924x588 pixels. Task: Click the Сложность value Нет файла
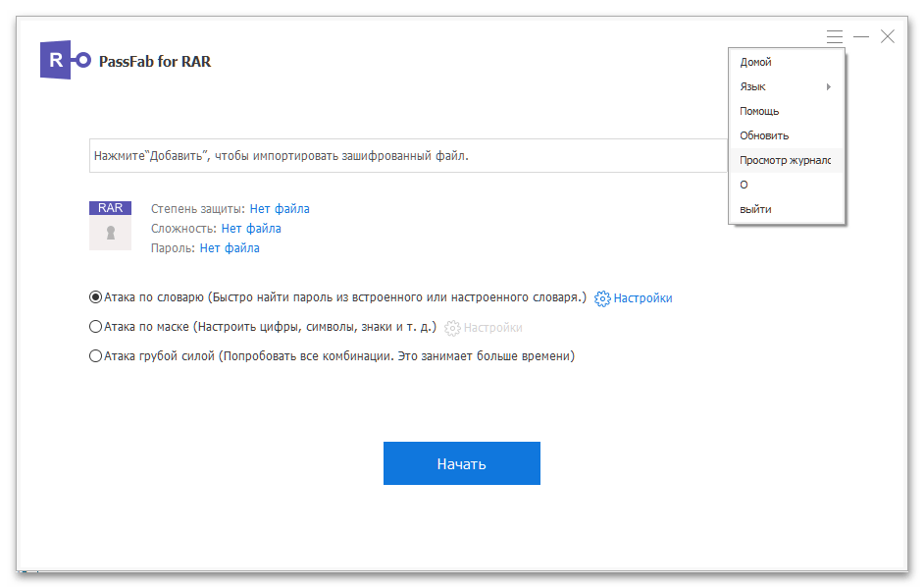pyautogui.click(x=251, y=229)
